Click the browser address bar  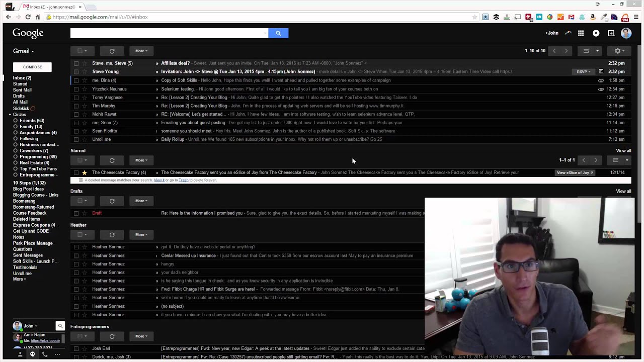[262, 17]
